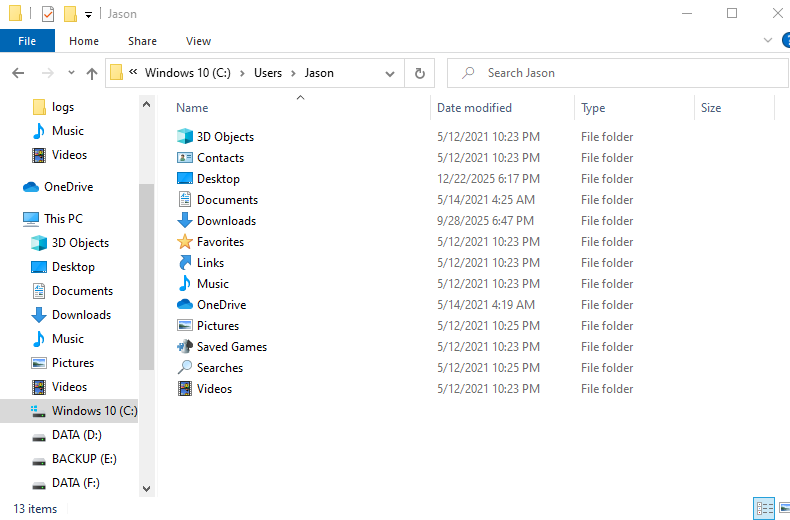The image size is (790, 520).
Task: Switch to the Home ribbon tab
Action: (x=84, y=41)
